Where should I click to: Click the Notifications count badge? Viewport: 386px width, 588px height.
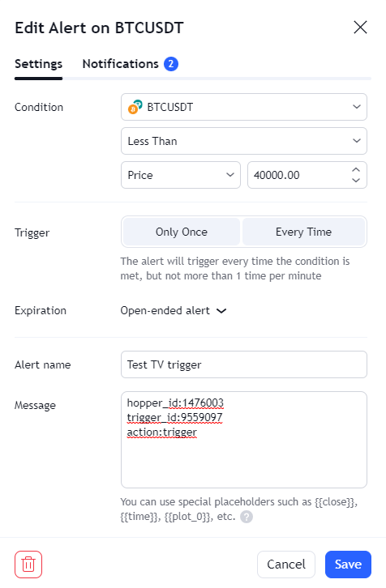click(171, 64)
